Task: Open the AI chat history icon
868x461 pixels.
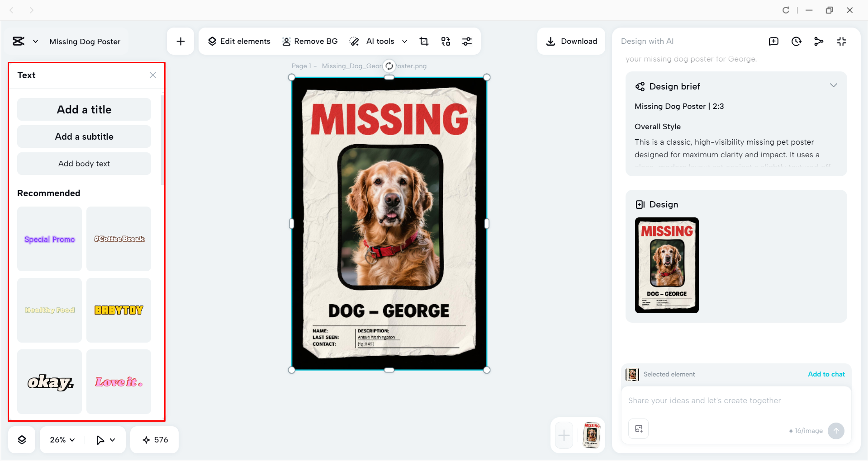Action: [796, 42]
